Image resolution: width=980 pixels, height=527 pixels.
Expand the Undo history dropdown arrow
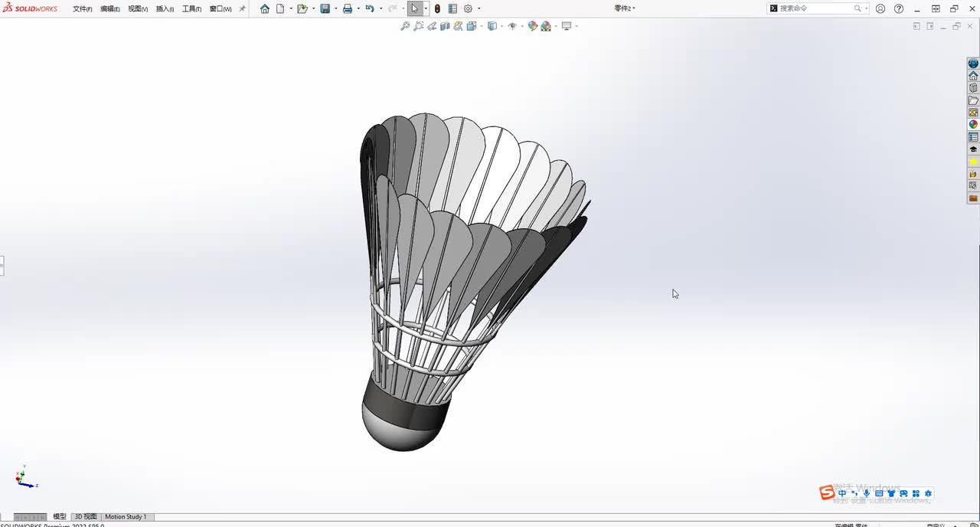tap(381, 8)
